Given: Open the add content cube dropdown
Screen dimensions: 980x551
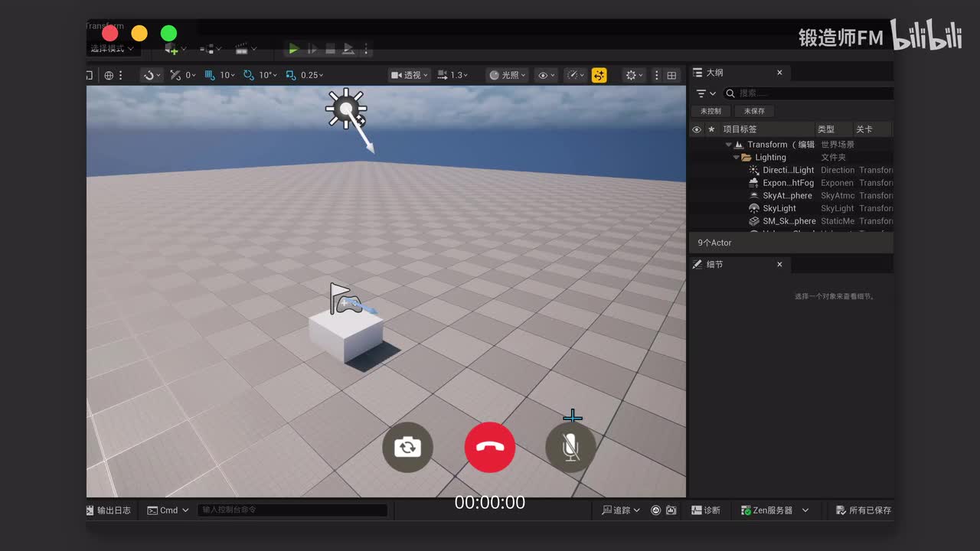Looking at the screenshot, I should 175,49.
